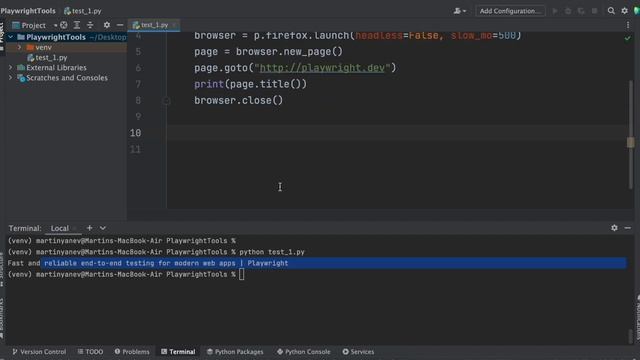Open the Services tool window

coord(358,351)
